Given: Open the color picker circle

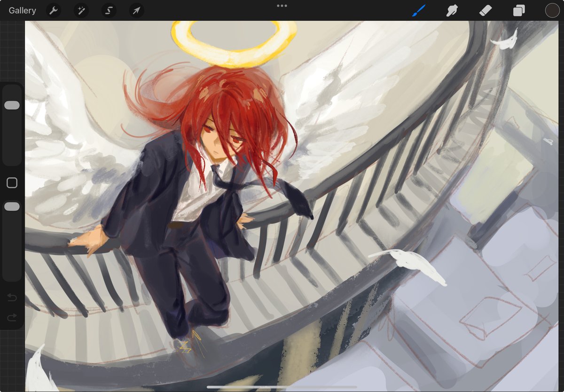Looking at the screenshot, I should 552,10.
